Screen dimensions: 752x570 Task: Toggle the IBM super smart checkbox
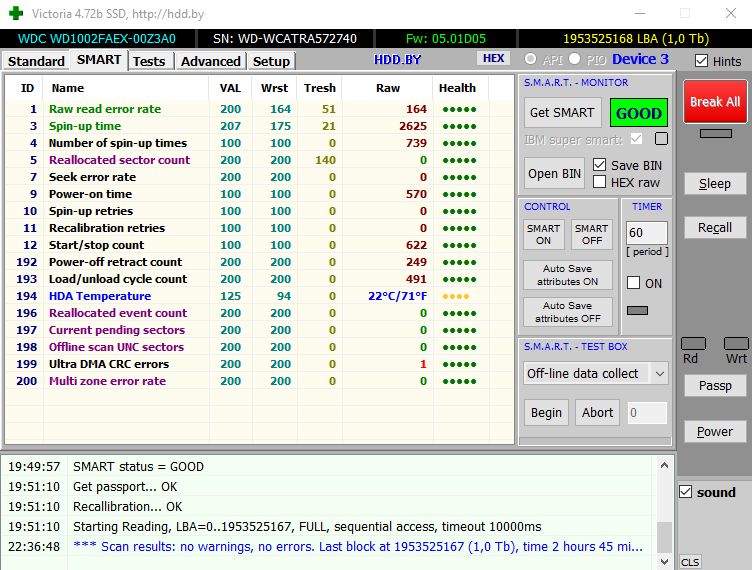(636, 139)
